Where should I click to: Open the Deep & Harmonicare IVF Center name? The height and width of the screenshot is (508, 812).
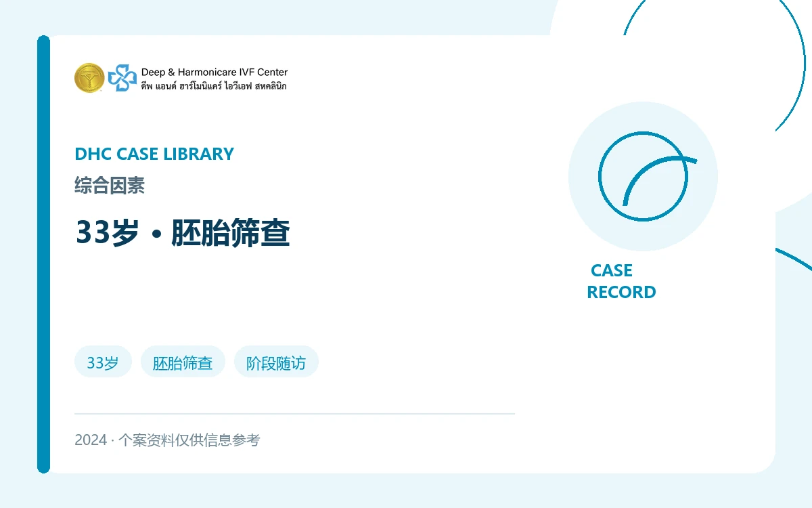[215, 72]
